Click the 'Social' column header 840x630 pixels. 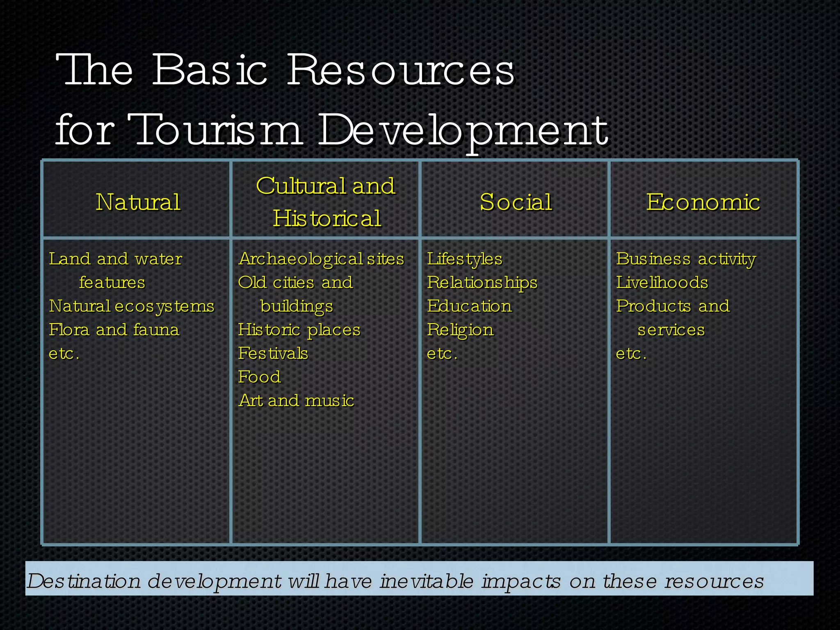[x=516, y=202]
